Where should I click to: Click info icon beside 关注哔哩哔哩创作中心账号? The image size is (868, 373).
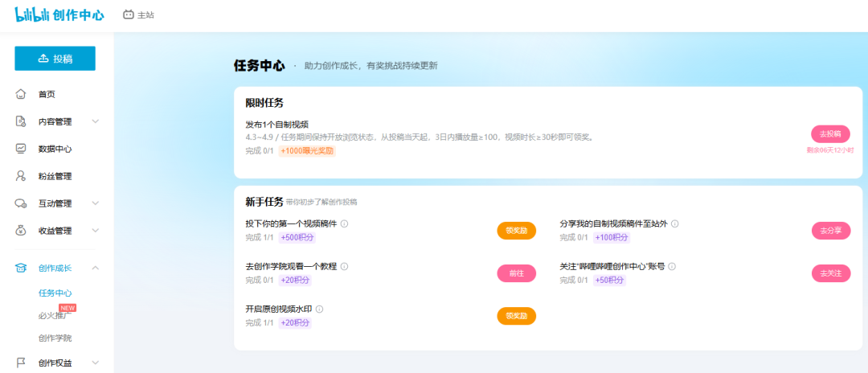pos(672,266)
